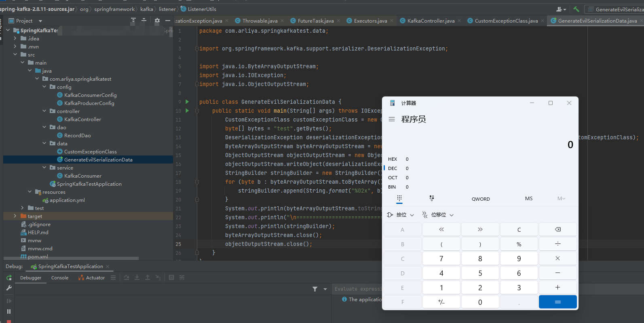
Task: Click Build project hammer icon
Action: (x=576, y=9)
